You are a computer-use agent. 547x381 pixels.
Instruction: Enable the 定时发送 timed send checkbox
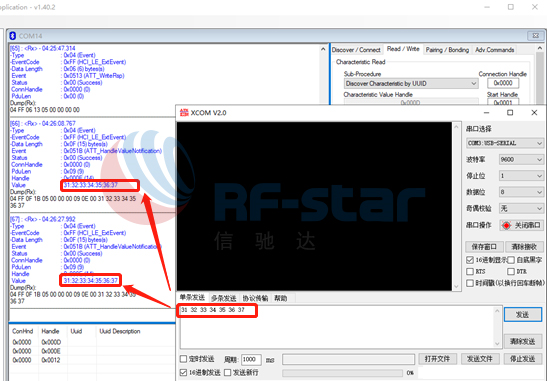point(183,359)
